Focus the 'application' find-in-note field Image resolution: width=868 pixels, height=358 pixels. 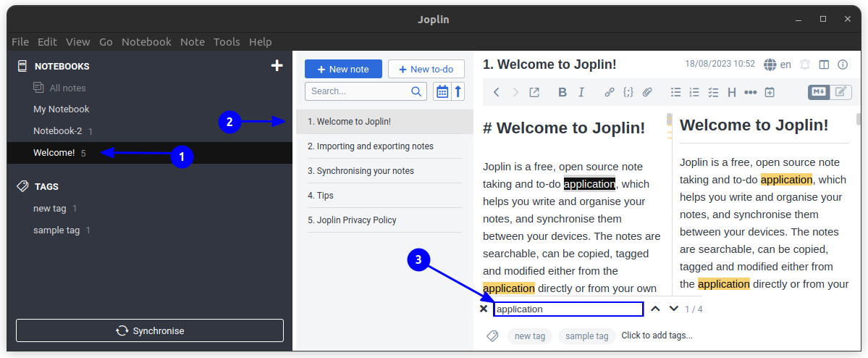click(568, 309)
